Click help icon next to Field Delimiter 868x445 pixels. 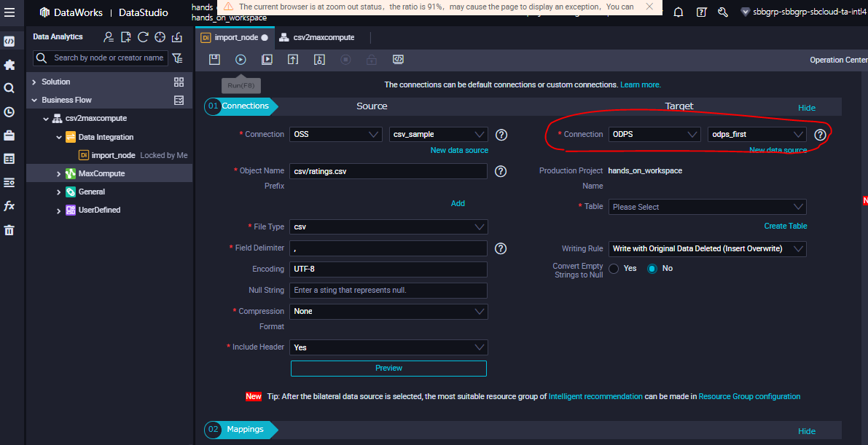tap(501, 248)
